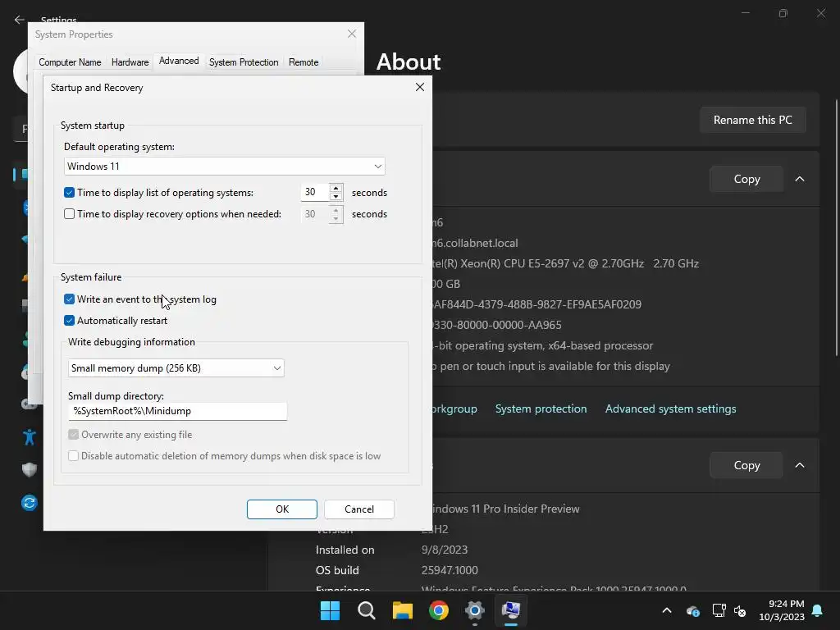Screen dimensions: 840x630
Task: Uncheck Automatically restart
Action: point(69,321)
